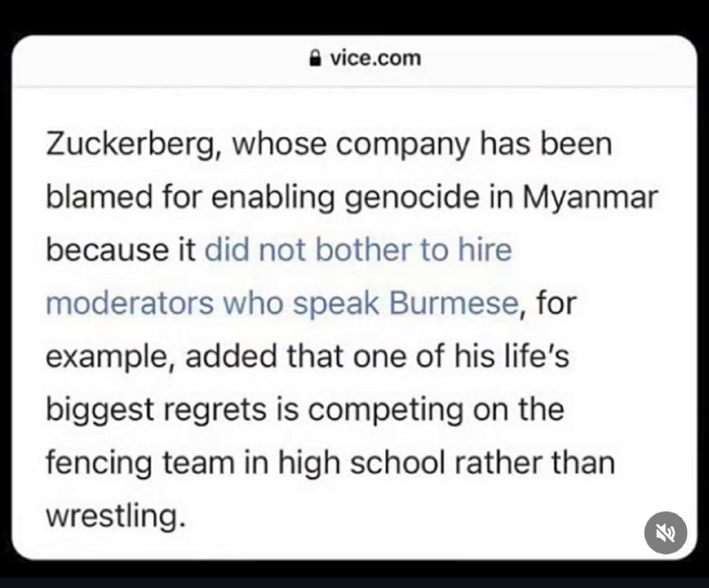The image size is (709, 588).
Task: Click the word "competing" in the paragraph
Action: point(386,411)
